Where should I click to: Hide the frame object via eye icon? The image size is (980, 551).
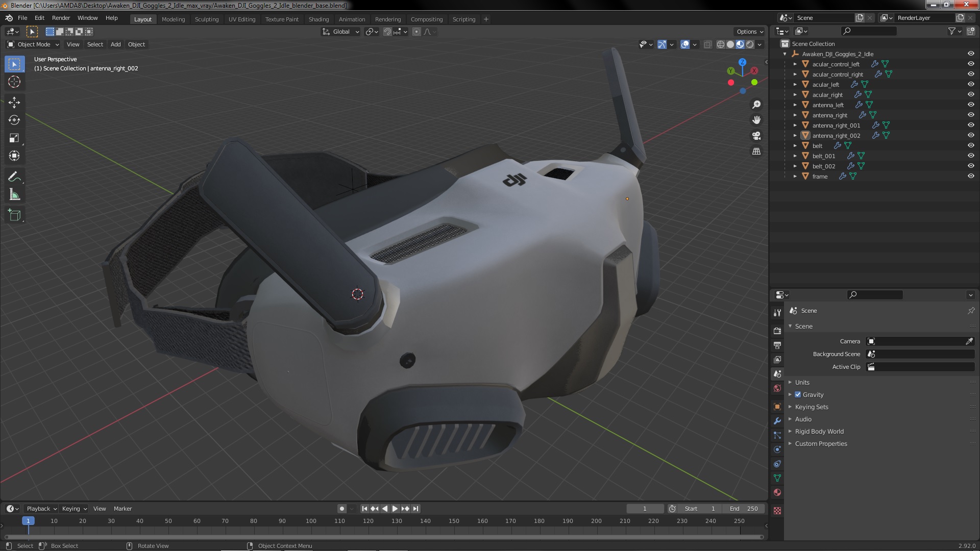pos(971,176)
